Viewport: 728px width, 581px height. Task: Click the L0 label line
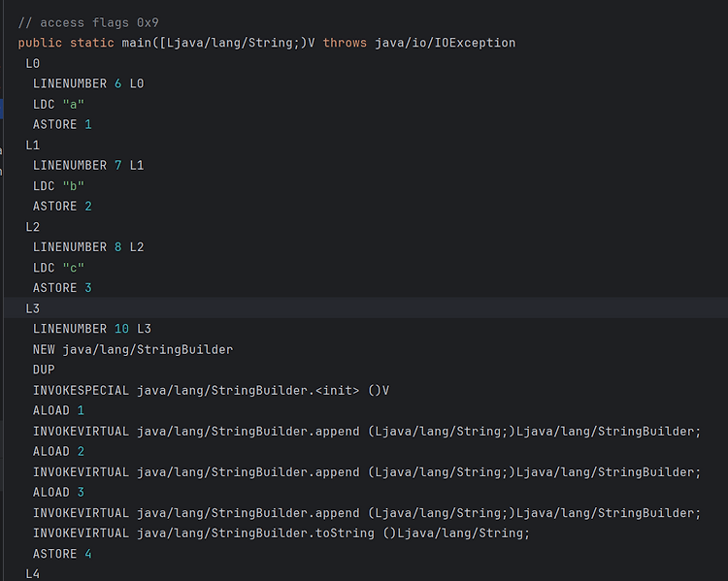pyautogui.click(x=32, y=64)
